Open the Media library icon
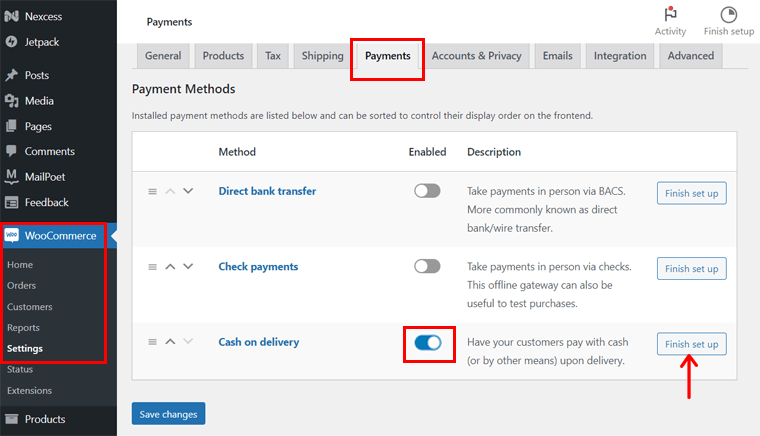The image size is (760, 436). pos(12,101)
